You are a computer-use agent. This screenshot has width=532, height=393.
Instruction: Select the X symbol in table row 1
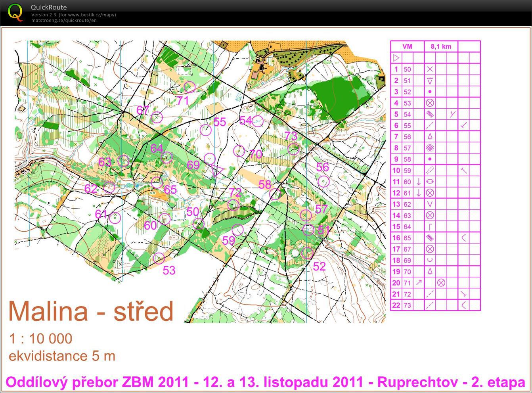click(430, 69)
